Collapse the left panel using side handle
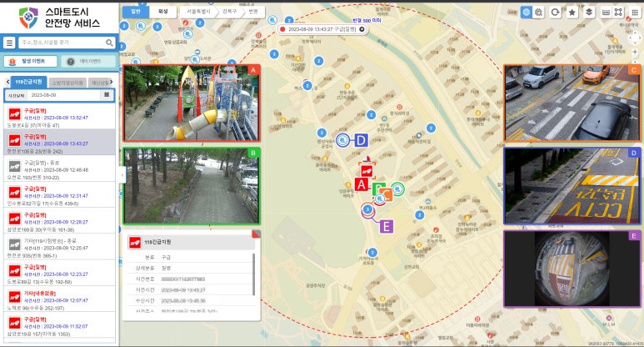Viewport: 644px width, 347px height. coord(122,175)
